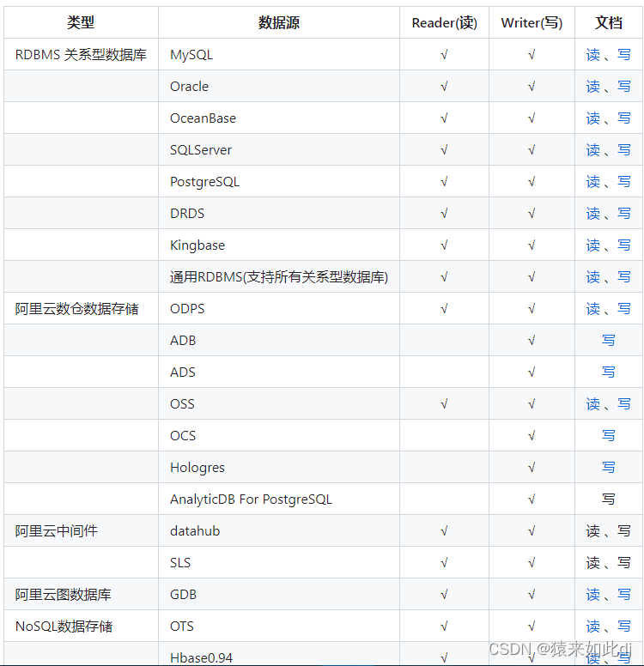Screen dimensions: 644x666
Task: Select the 数据源 column header
Action: click(x=279, y=22)
